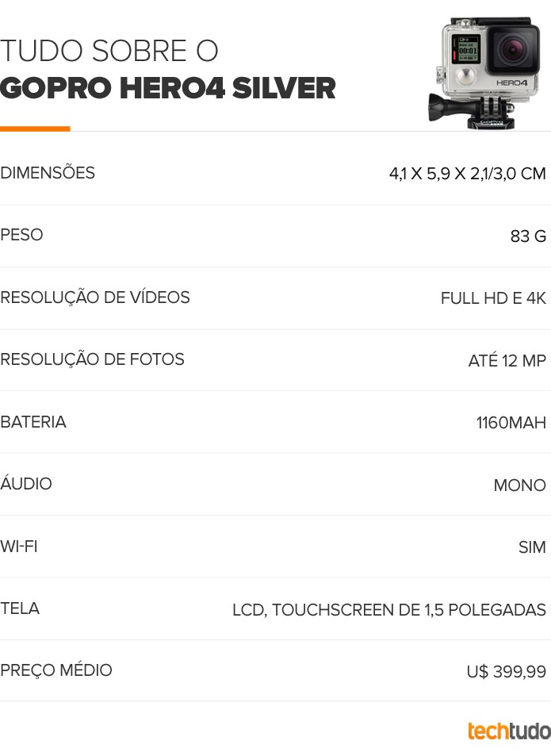The image size is (551, 756).
Task: Click the MONO audio value
Action: point(520,485)
